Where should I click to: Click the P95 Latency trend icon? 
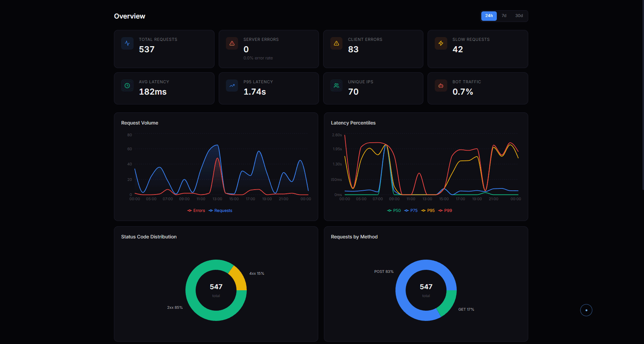click(232, 86)
